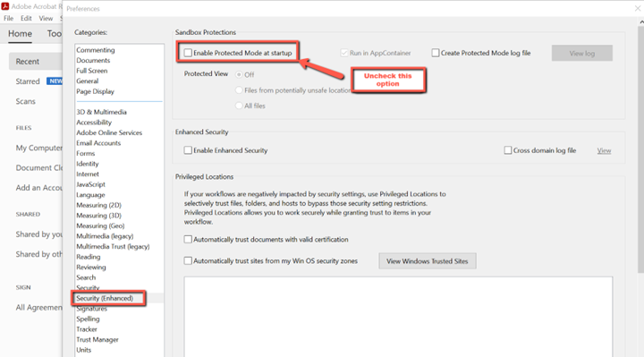Enable Enhanced Security checkbox
Viewport: 644px width, 357px height.
(x=188, y=150)
